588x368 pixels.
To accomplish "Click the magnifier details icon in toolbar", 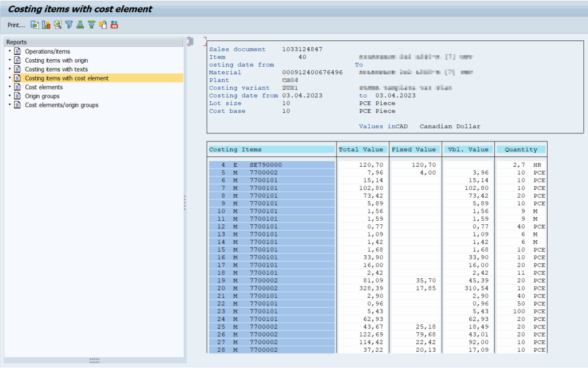I will [57, 25].
